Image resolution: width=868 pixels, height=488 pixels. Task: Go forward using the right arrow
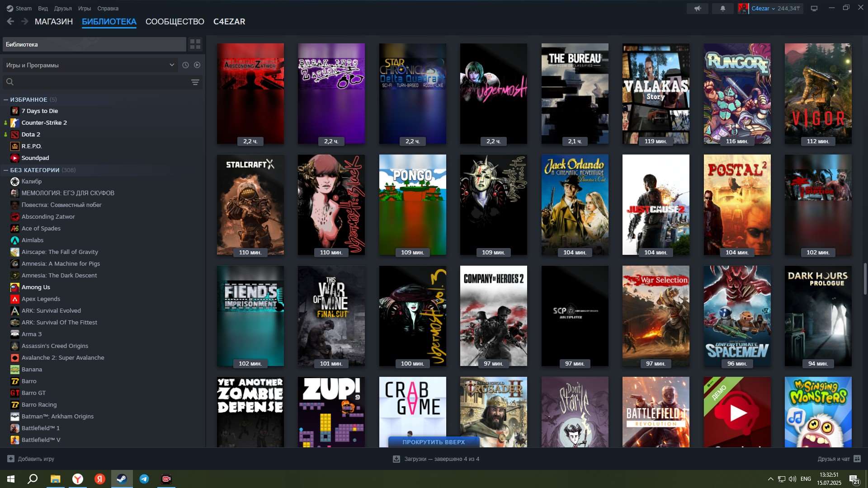[x=25, y=21]
